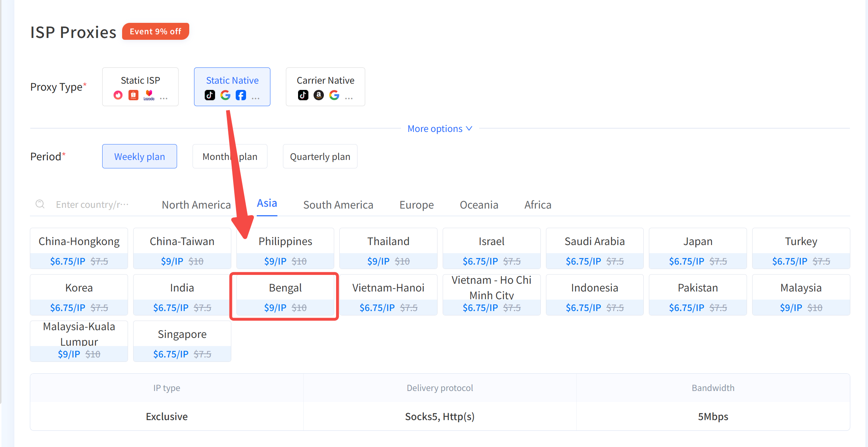Choose the Quarterly plan period
The image size is (868, 447).
tap(320, 156)
